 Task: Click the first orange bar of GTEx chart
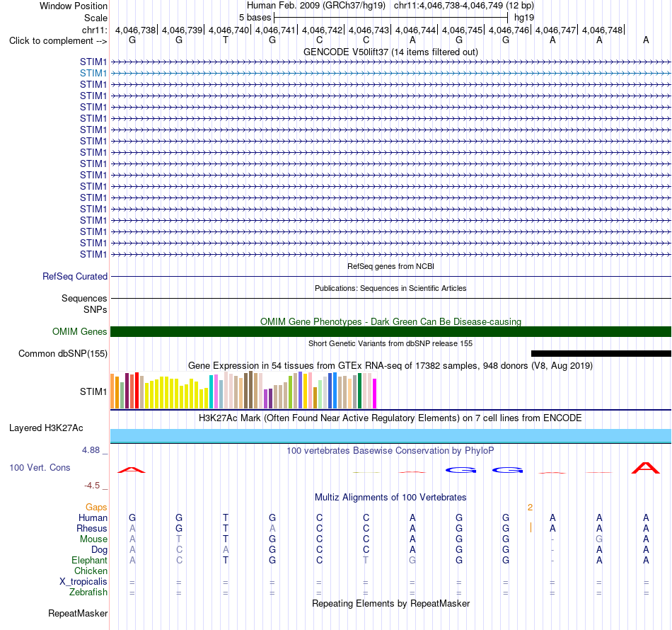click(x=112, y=391)
